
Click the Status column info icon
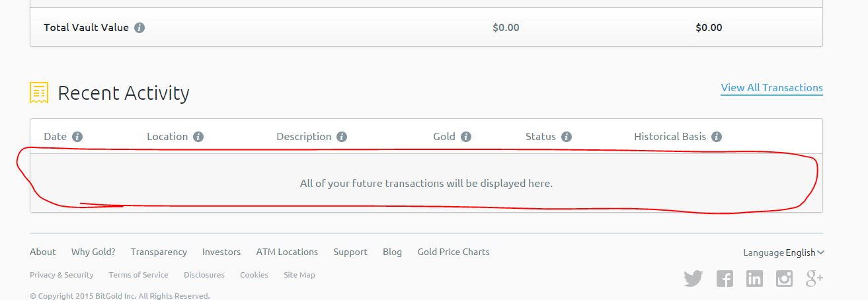[x=567, y=137]
